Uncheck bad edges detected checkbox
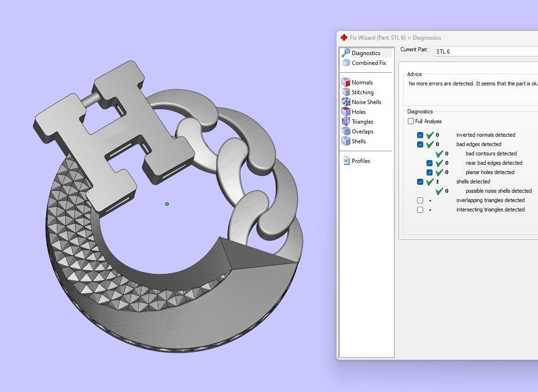Screen dimensions: 538x392 (420, 144)
